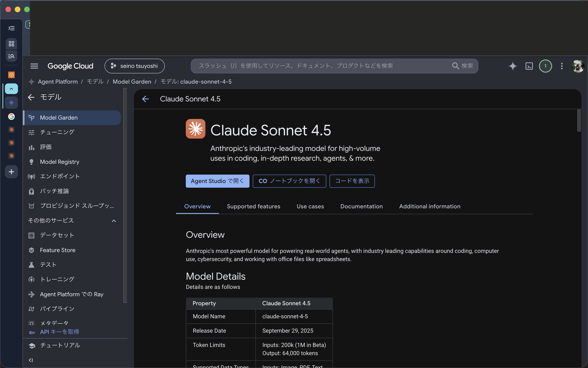This screenshot has height=368, width=588.
Task: Open the seino tsuyoshi project picker
Action: 135,66
